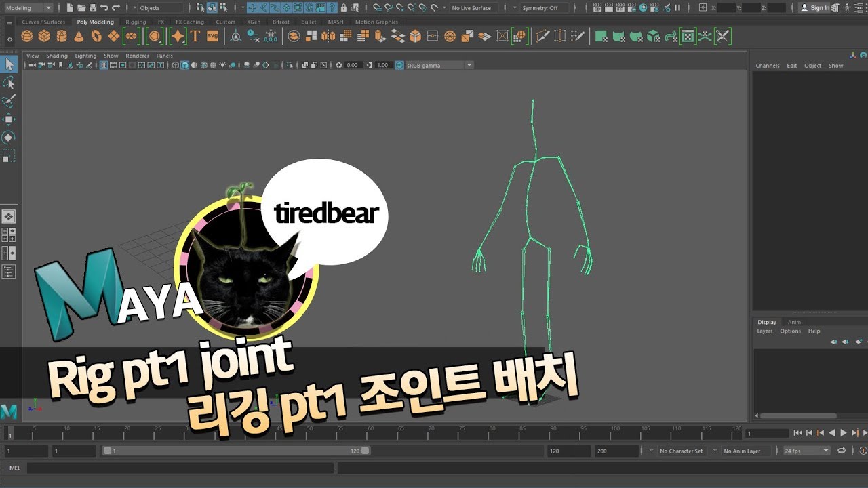This screenshot has width=868, height=488.
Task: Click the Delete Edge crossed-tool shelf icon
Action: click(x=723, y=36)
